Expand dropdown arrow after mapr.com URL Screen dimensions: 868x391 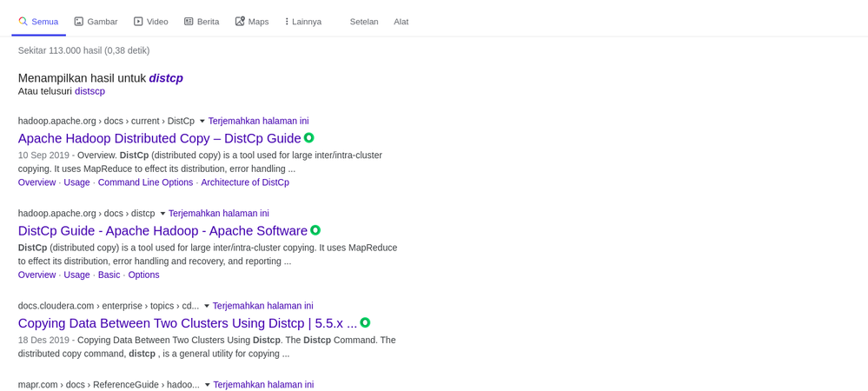(x=208, y=385)
